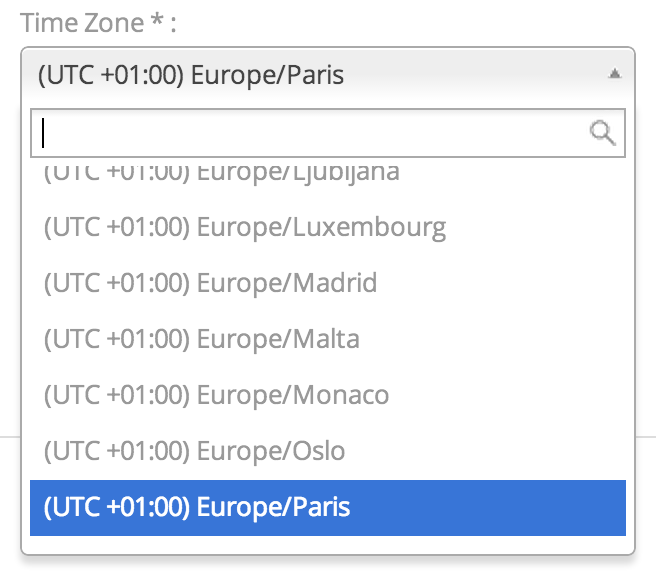Click the (UTC +01:00) prefix of Madrid
The height and width of the screenshot is (576, 656).
click(117, 283)
